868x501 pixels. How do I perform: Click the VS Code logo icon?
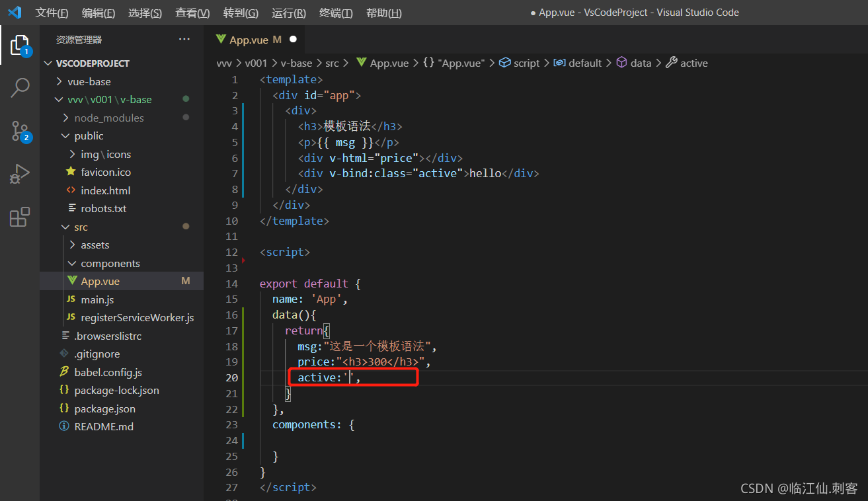(x=15, y=13)
